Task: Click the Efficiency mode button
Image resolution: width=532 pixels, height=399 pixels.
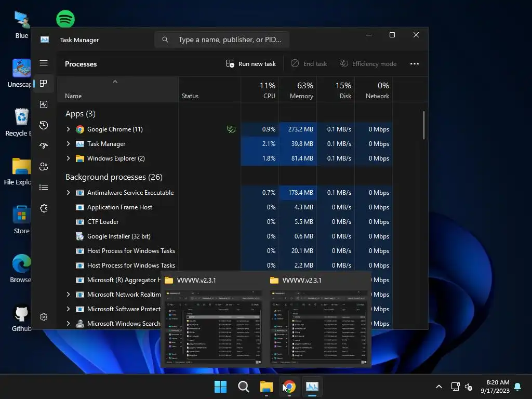Action: pyautogui.click(x=368, y=64)
